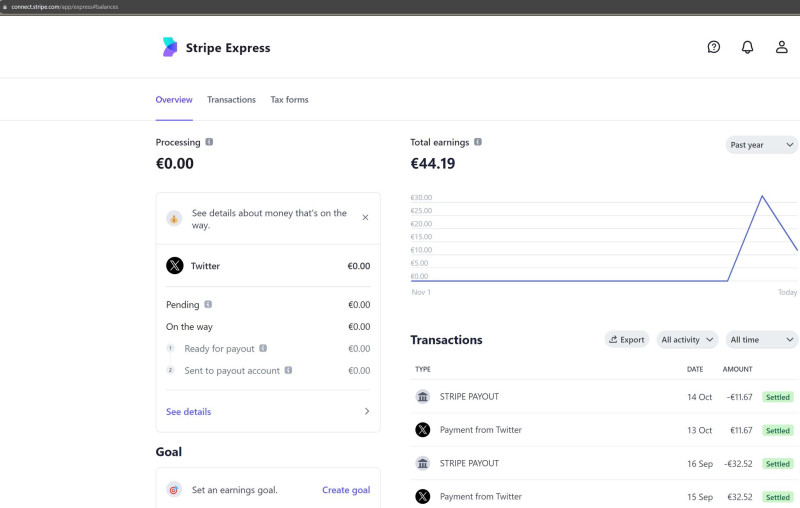
Task: Select the 14 Oct STRIPE PAYOUT row text
Action: pyautogui.click(x=469, y=396)
